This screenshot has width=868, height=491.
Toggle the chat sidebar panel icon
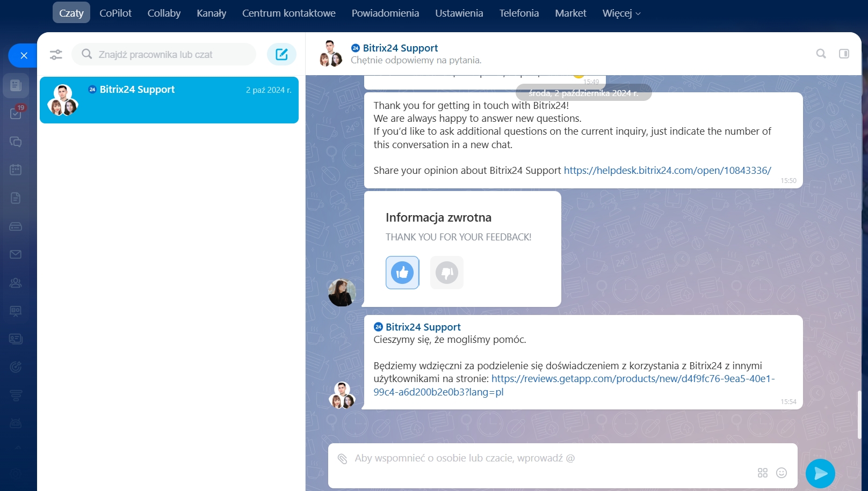point(844,54)
